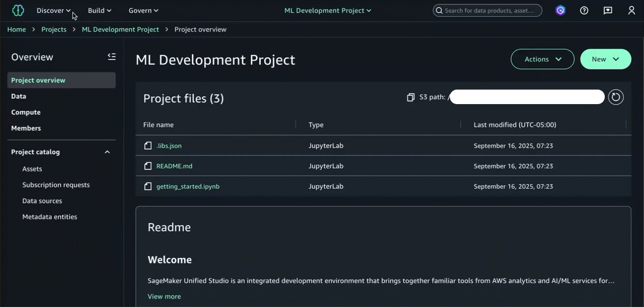The height and width of the screenshot is (307, 644).
Task: Select Data sources in Project catalog
Action: click(42, 201)
